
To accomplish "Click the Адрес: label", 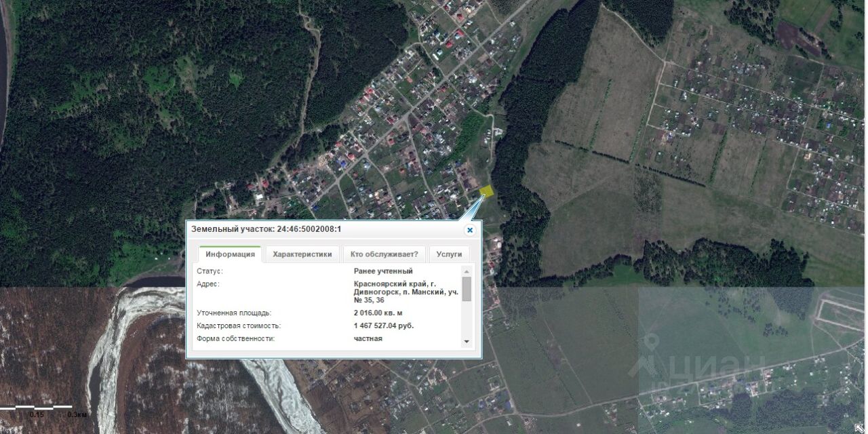I will point(208,283).
